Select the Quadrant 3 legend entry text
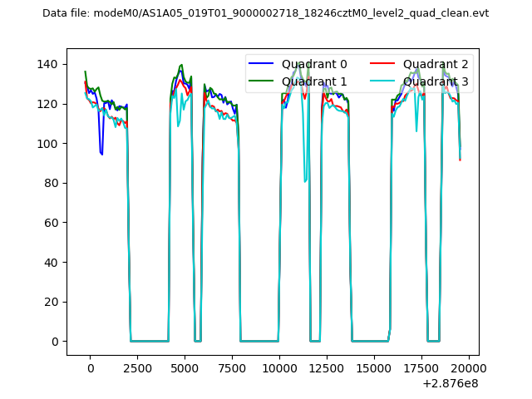The height and width of the screenshot is (399, 532). click(x=436, y=81)
